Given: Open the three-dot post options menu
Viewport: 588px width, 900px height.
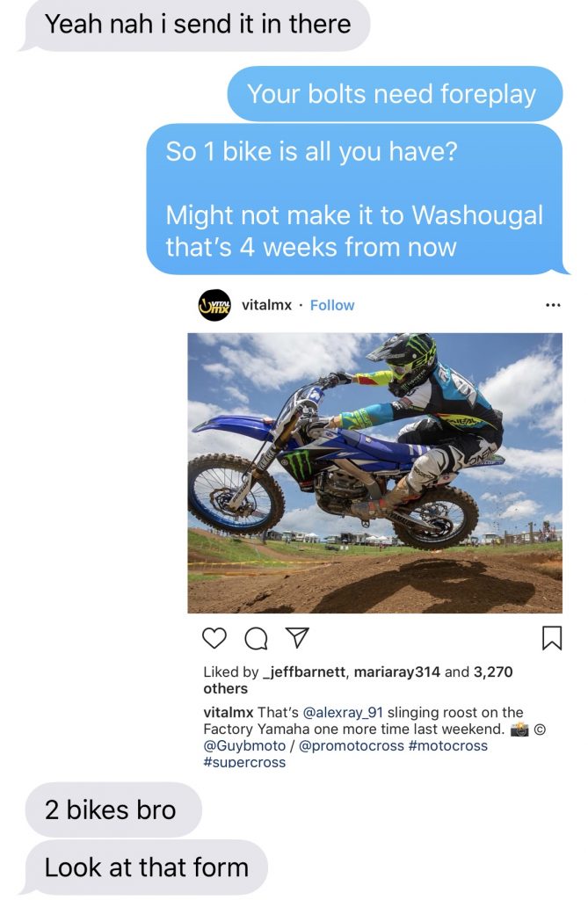Looking at the screenshot, I should 552,305.
